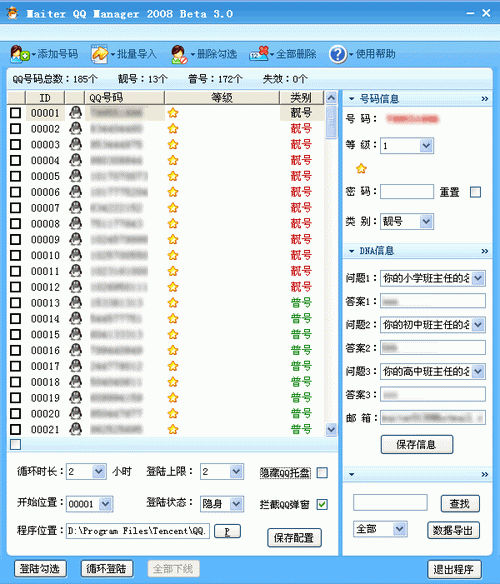
Task: Sort by the QQ号码 column header
Action: 124,98
